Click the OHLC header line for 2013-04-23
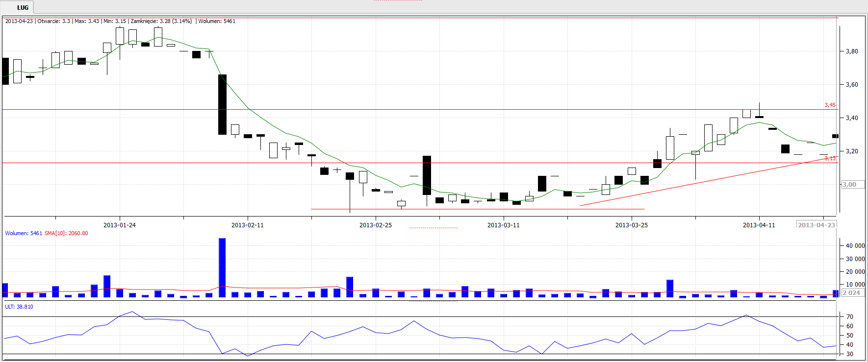Screen dimensions: 868x362 pyautogui.click(x=120, y=21)
